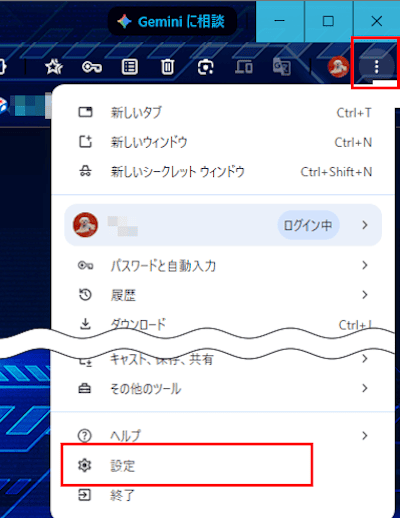Expand the 履歴 chevron arrow
400x520 pixels.
365,295
